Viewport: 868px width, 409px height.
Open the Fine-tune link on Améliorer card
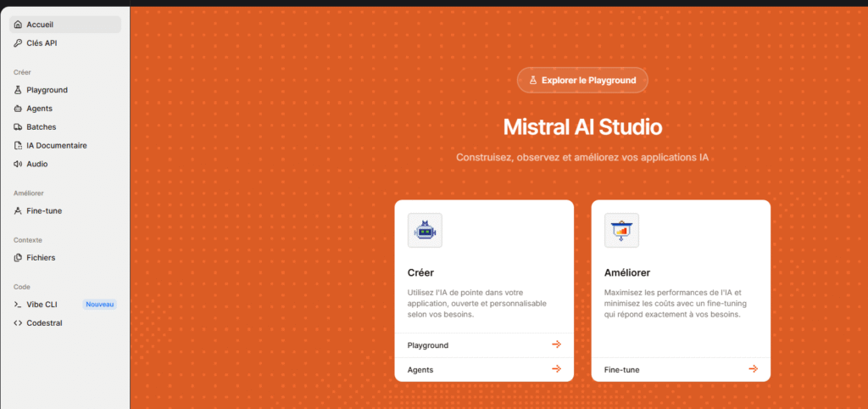pos(681,370)
